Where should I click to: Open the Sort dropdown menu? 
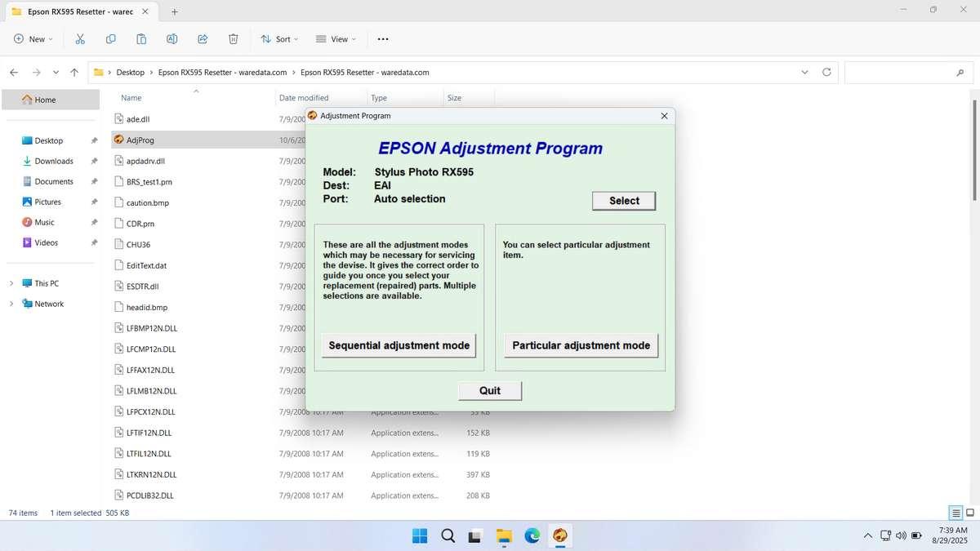click(280, 38)
